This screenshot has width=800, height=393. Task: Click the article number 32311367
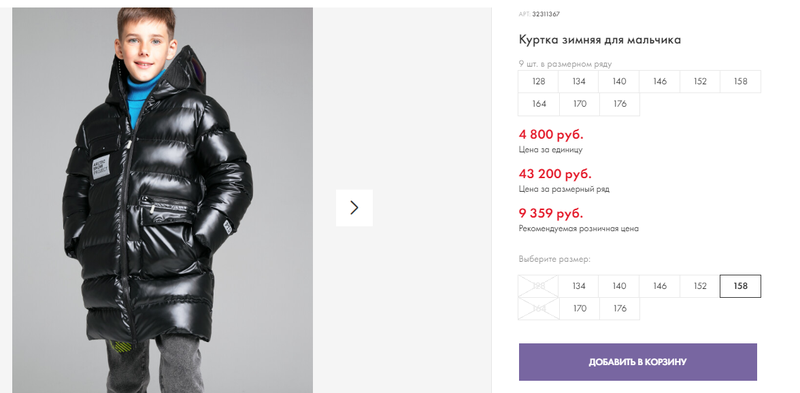pyautogui.click(x=546, y=14)
